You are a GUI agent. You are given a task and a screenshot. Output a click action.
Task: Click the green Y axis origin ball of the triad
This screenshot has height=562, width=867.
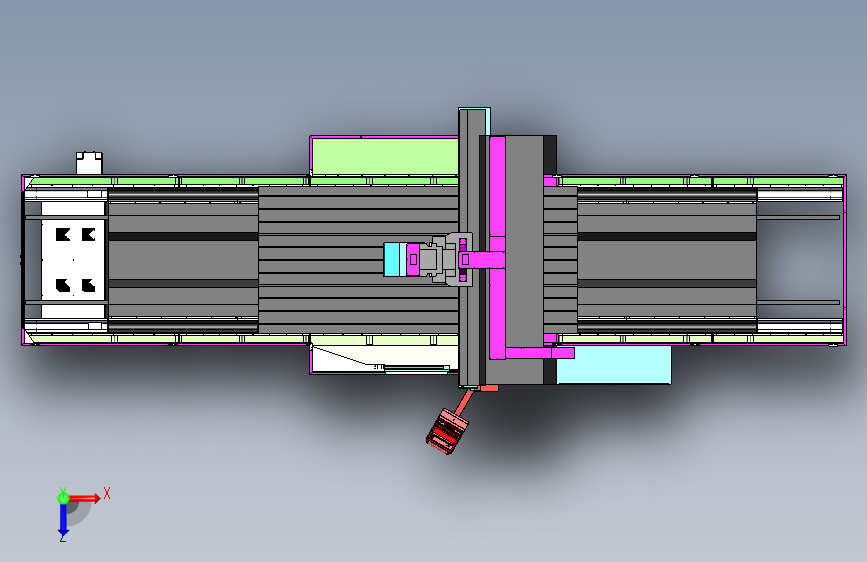(x=63, y=498)
